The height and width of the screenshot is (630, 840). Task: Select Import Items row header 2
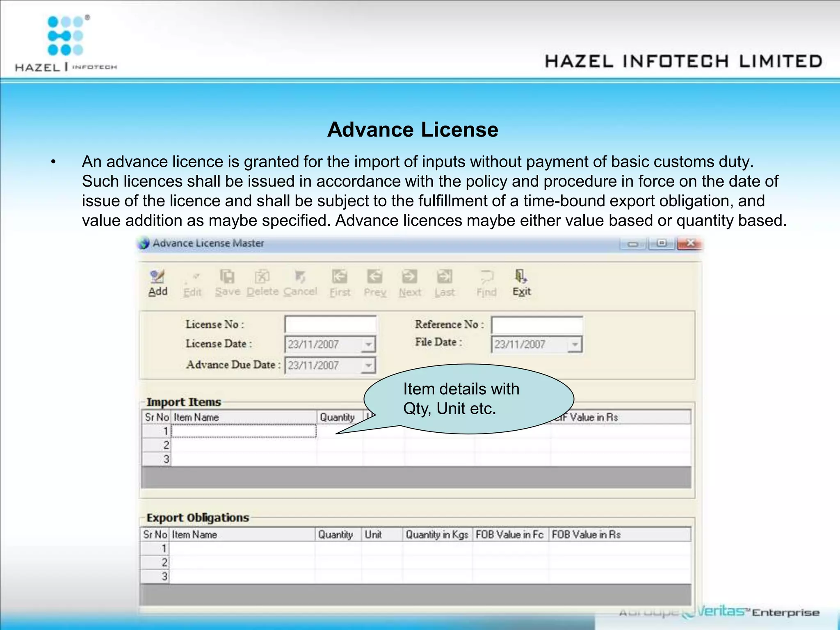[x=156, y=445]
